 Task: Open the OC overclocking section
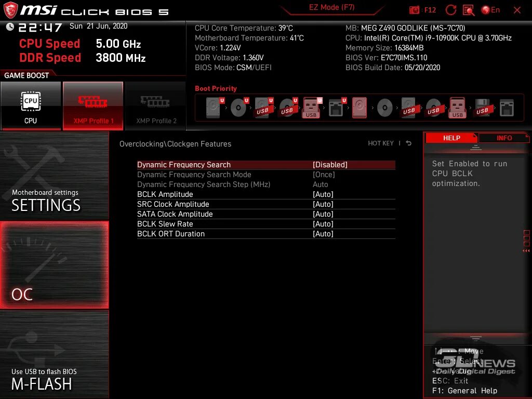click(54, 265)
